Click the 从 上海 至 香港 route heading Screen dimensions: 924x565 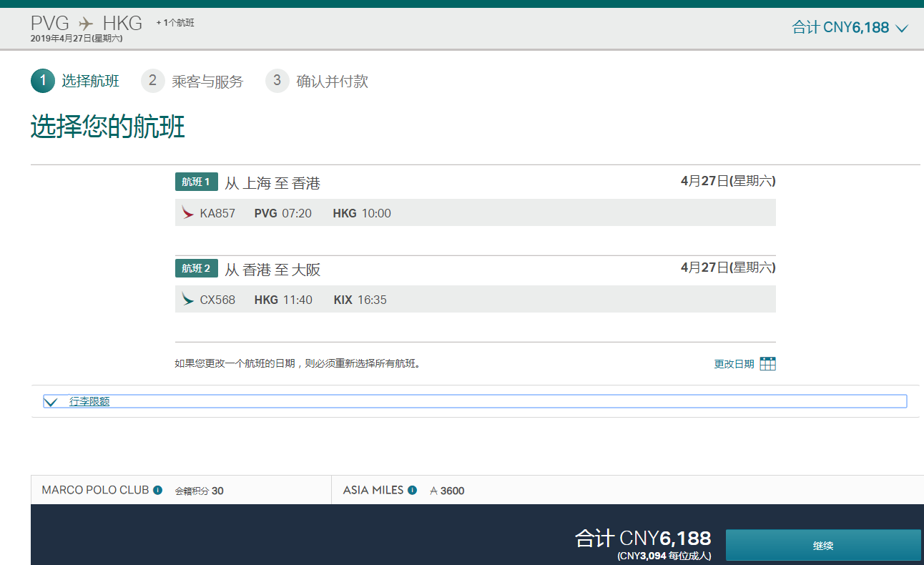(272, 183)
